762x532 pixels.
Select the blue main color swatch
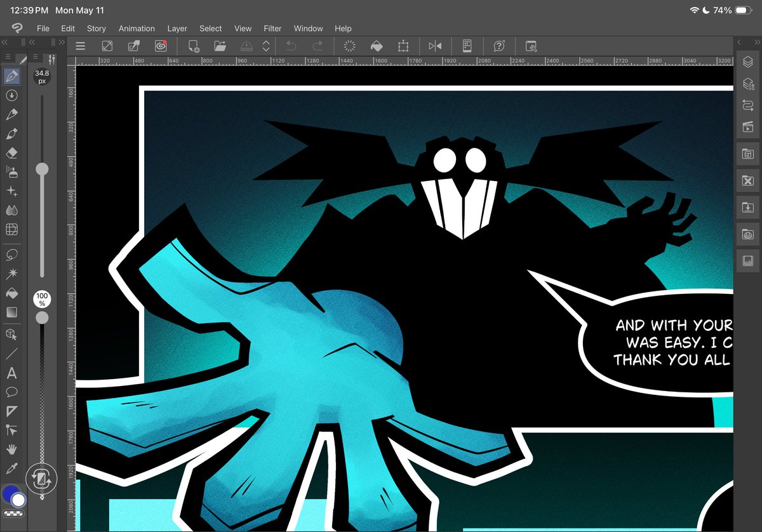[10, 493]
